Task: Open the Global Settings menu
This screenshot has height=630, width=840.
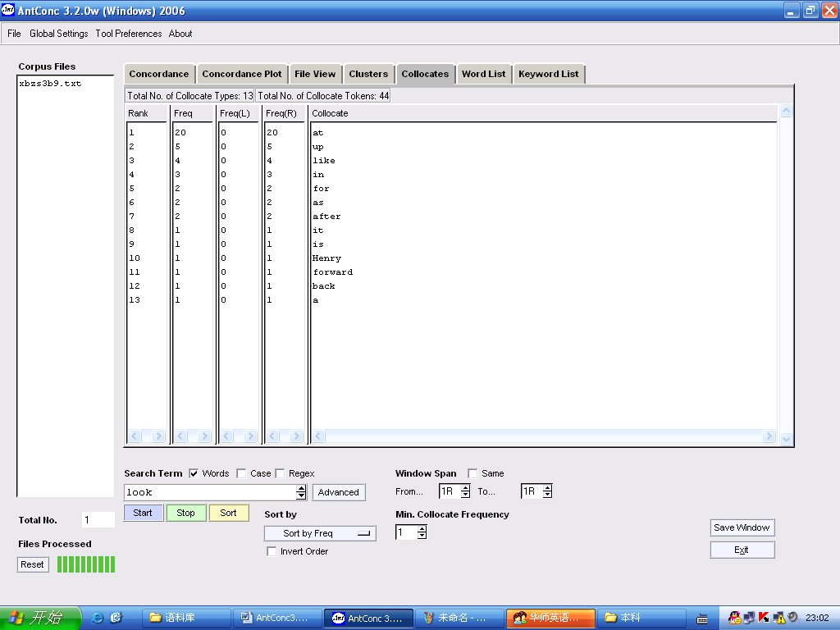Action: click(58, 34)
